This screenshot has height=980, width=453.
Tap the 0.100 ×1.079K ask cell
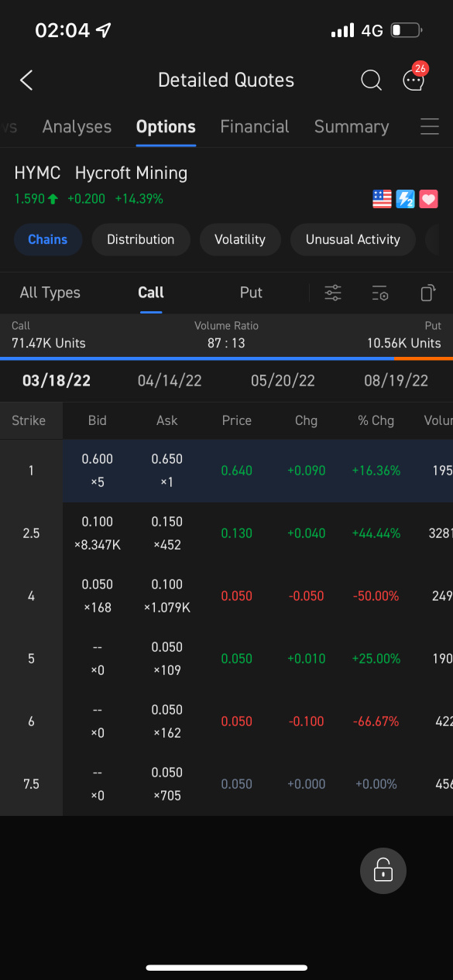tap(167, 596)
